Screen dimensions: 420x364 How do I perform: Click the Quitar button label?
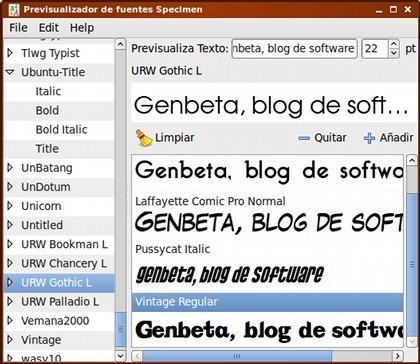(330, 138)
